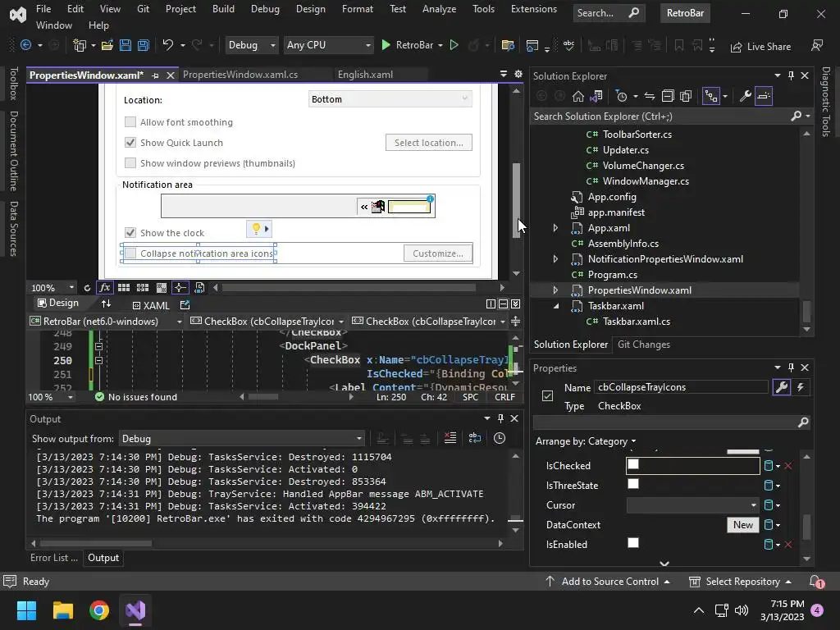Expand the App.xaml tree node
This screenshot has height=630, width=840.
point(555,228)
